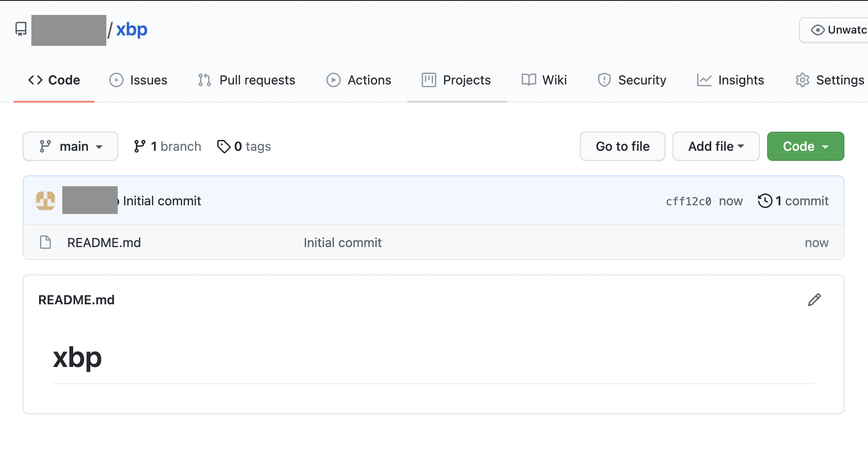Click the committer avatar image
This screenshot has width=868, height=466.
(45, 200)
